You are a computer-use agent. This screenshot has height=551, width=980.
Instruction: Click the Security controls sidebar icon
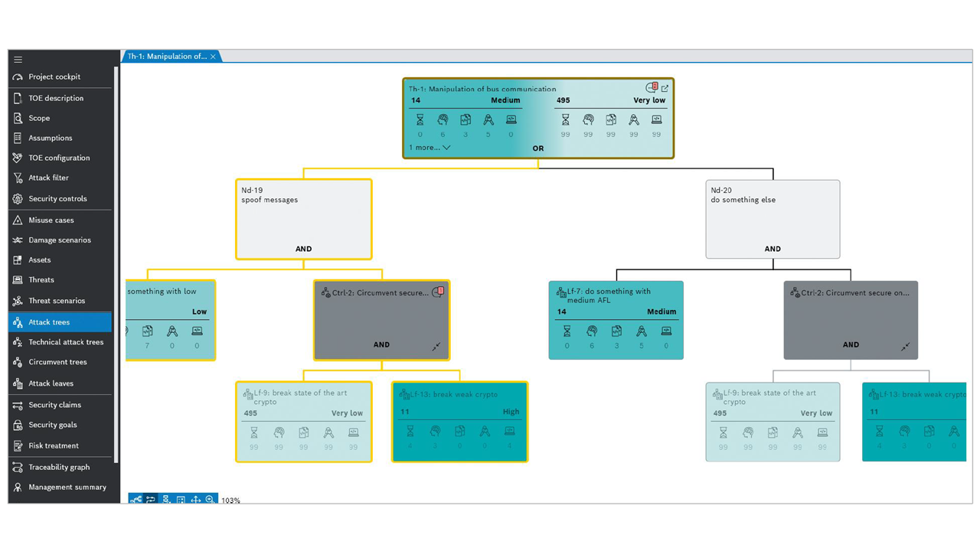pos(18,199)
